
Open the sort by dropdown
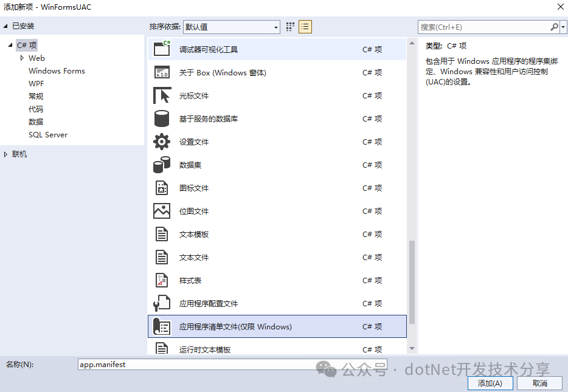click(x=231, y=27)
